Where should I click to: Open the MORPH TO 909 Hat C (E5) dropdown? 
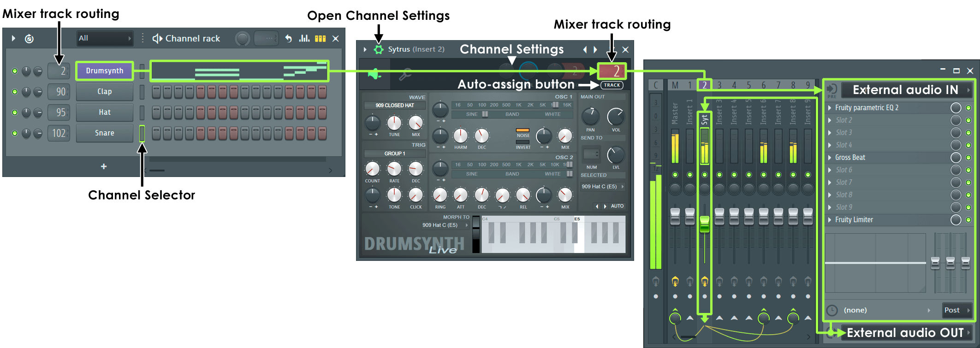pos(445,225)
